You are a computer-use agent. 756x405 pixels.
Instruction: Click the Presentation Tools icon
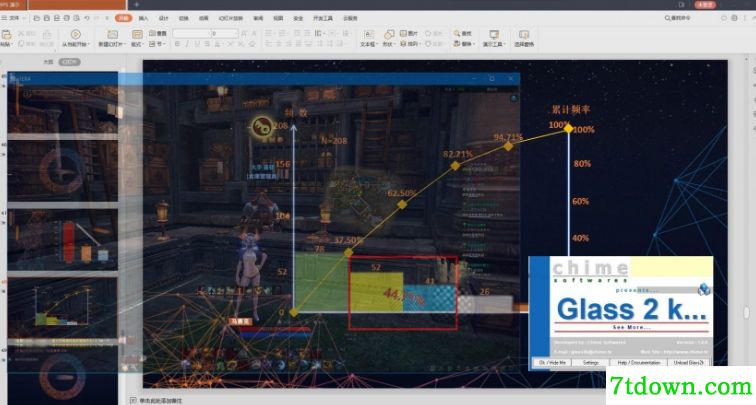494,34
